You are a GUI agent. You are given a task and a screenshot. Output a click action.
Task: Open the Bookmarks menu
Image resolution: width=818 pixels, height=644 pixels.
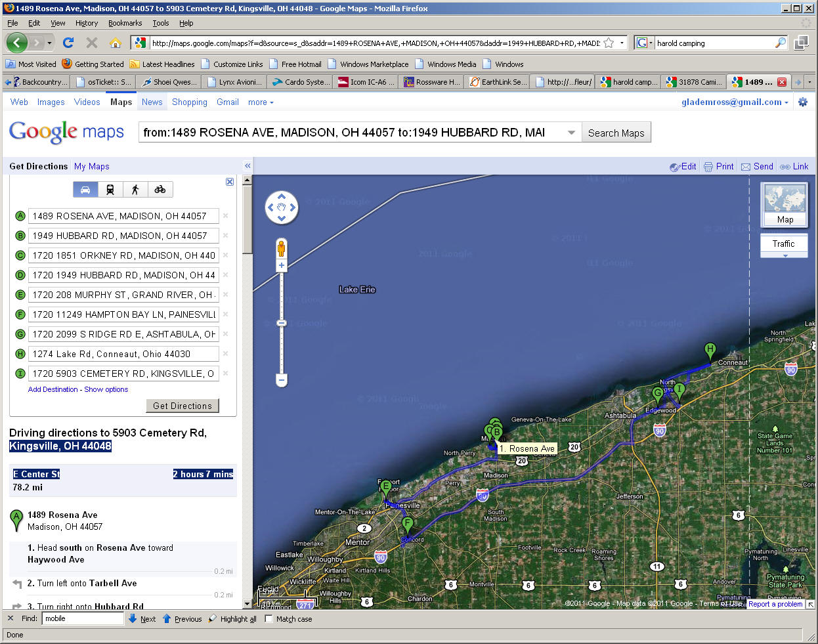tap(125, 23)
